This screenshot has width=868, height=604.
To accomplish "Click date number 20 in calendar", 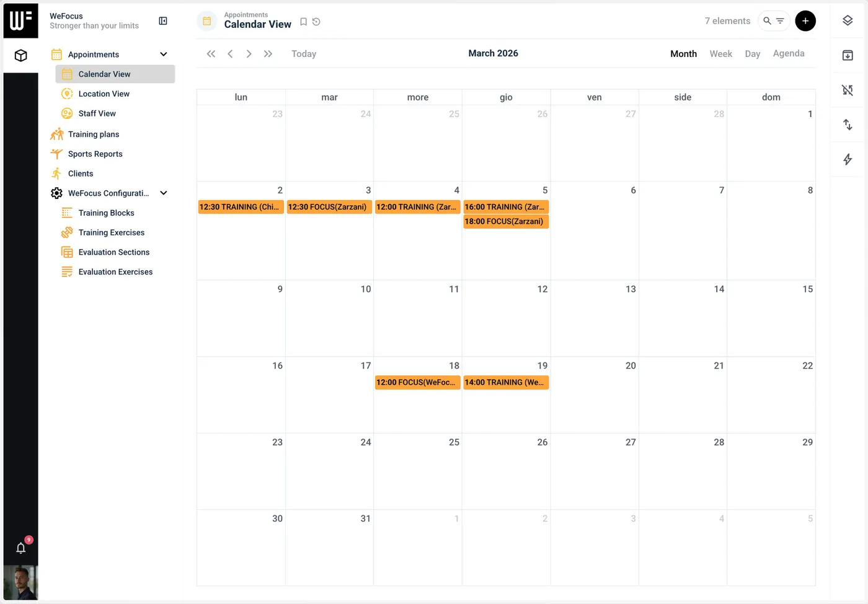I will [x=631, y=365].
